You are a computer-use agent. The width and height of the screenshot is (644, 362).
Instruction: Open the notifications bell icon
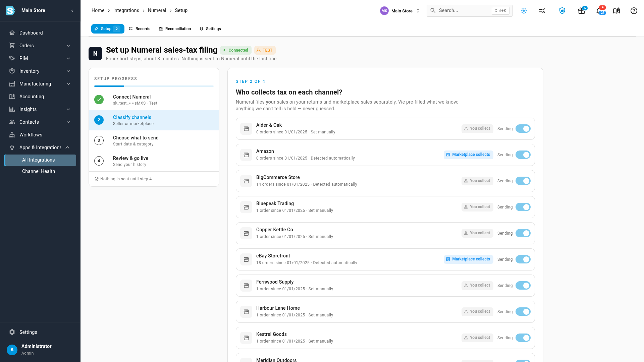point(600,11)
